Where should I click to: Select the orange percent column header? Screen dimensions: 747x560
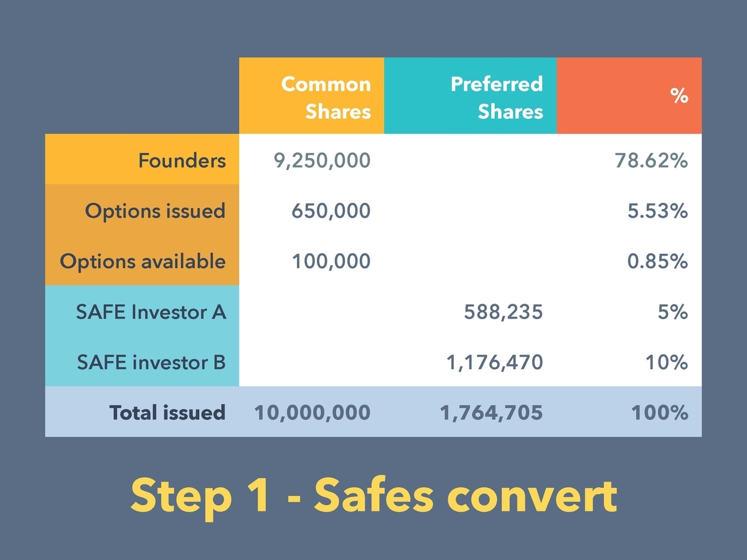click(629, 96)
